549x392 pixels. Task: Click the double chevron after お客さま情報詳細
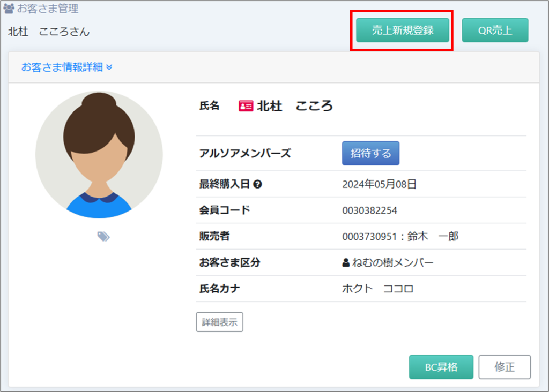pos(109,67)
